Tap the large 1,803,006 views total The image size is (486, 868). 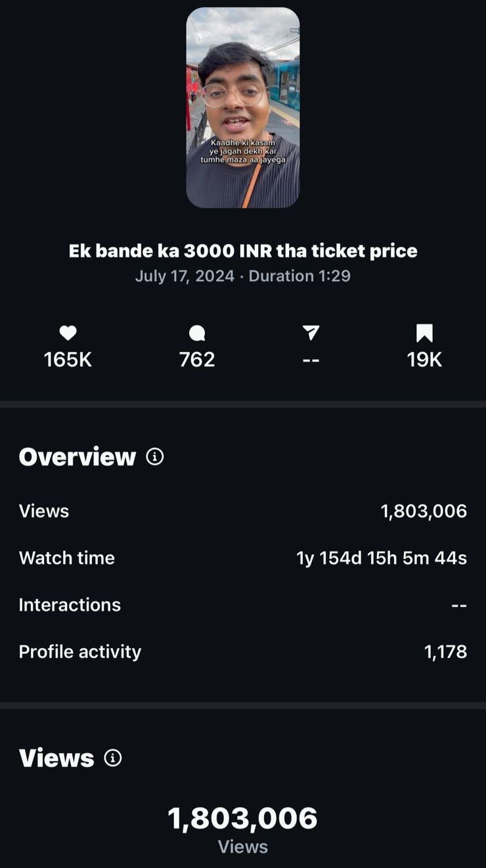point(243,819)
